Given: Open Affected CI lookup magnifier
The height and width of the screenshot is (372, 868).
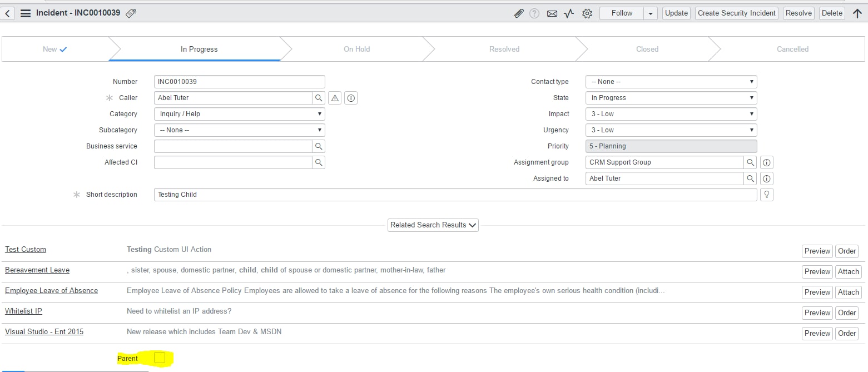Looking at the screenshot, I should [319, 162].
